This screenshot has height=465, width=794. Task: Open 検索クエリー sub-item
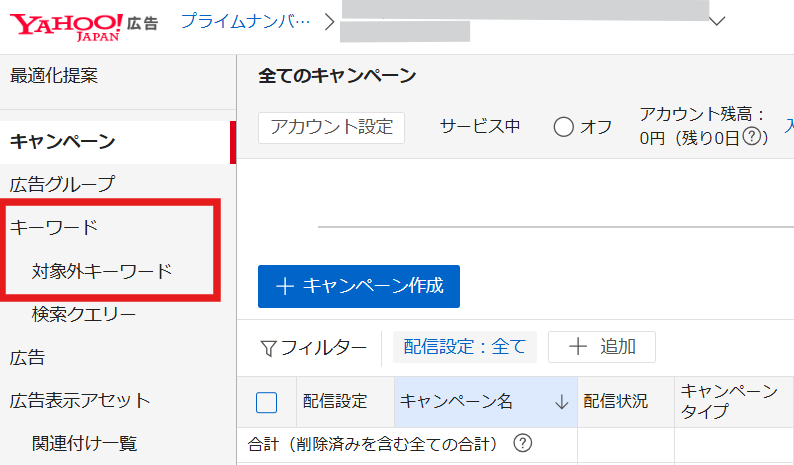click(x=84, y=314)
